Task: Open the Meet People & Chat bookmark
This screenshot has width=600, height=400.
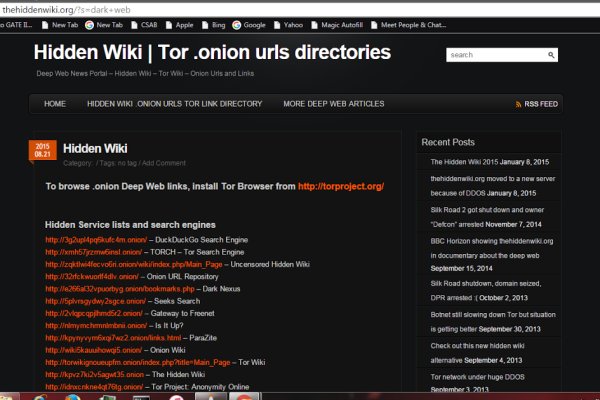Action: point(408,25)
